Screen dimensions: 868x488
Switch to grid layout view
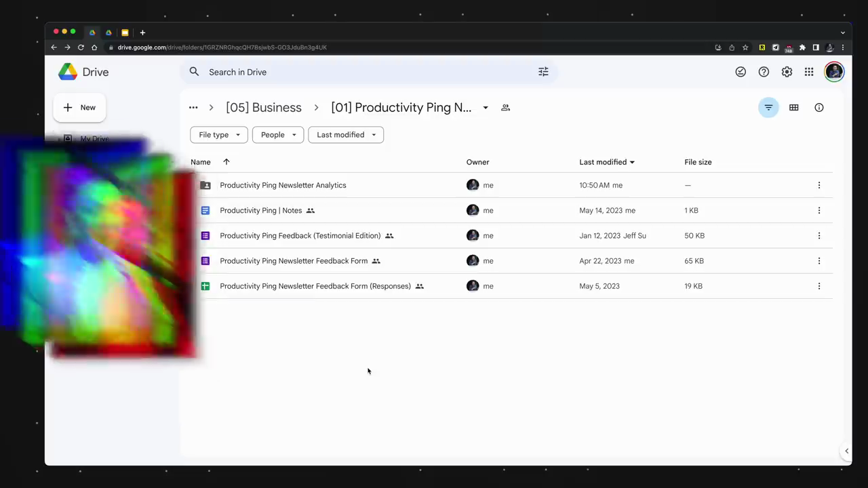pyautogui.click(x=793, y=108)
